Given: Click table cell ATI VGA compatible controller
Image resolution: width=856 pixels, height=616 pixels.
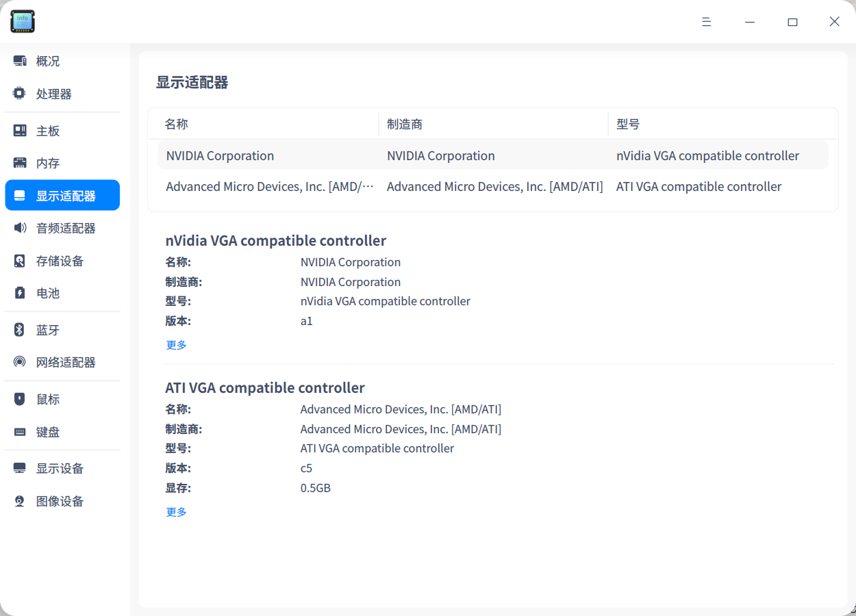Looking at the screenshot, I should click(698, 186).
